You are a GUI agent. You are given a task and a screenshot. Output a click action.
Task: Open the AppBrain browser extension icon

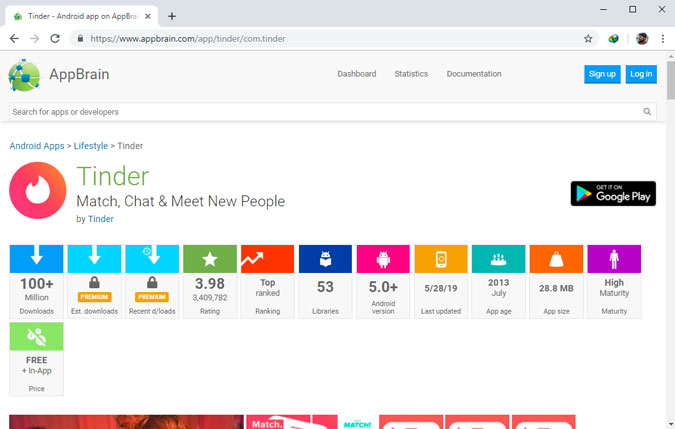click(613, 39)
